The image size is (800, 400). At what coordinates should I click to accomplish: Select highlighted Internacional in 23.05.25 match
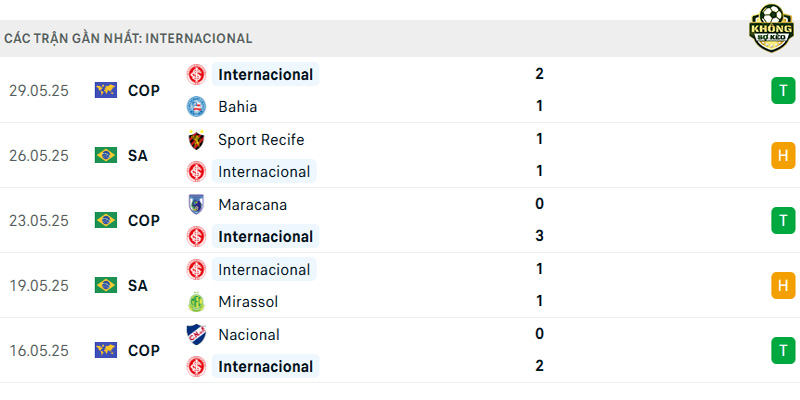(265, 237)
